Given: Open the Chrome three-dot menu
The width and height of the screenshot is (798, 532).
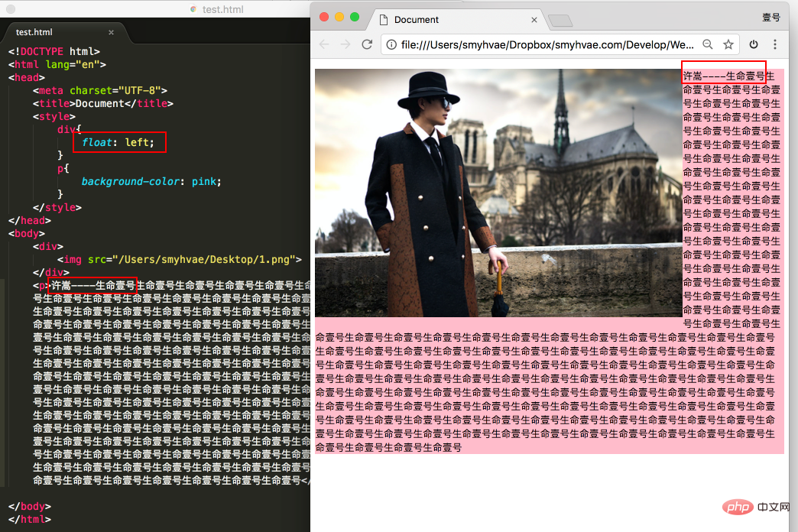Looking at the screenshot, I should pos(775,44).
